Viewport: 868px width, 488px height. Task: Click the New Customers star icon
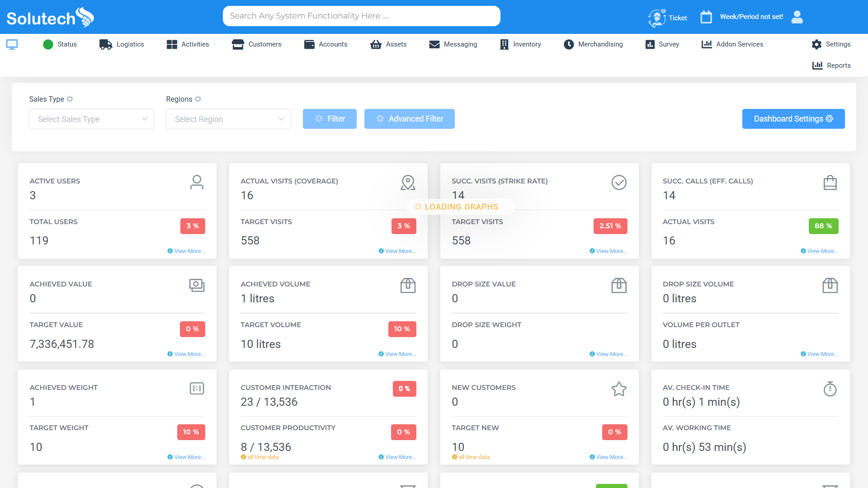click(618, 389)
